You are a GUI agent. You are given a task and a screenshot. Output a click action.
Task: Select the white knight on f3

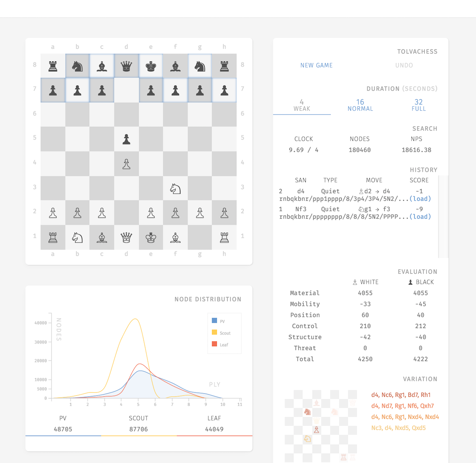(176, 189)
